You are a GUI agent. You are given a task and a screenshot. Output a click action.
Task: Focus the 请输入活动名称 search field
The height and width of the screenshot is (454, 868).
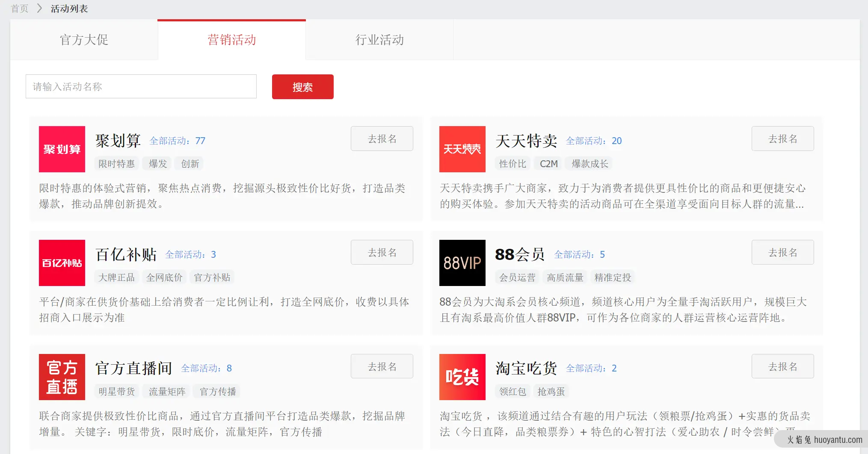[141, 86]
